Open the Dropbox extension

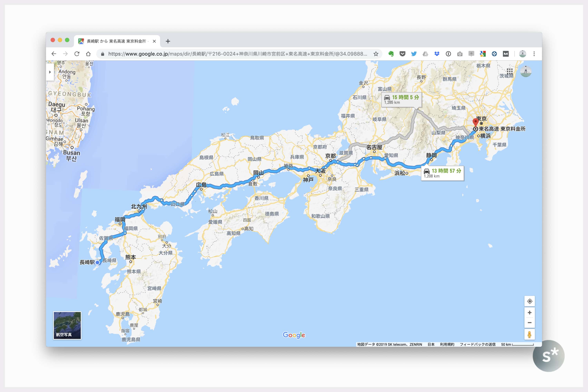coord(437,54)
